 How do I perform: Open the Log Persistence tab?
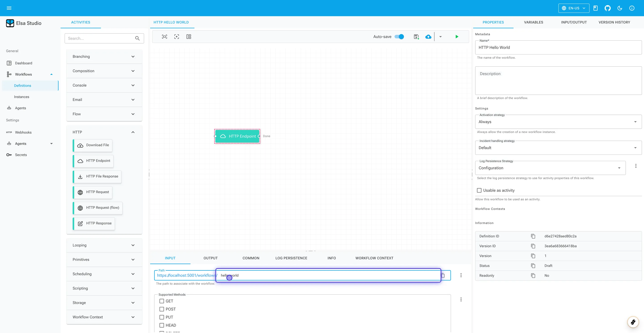tap(291, 258)
